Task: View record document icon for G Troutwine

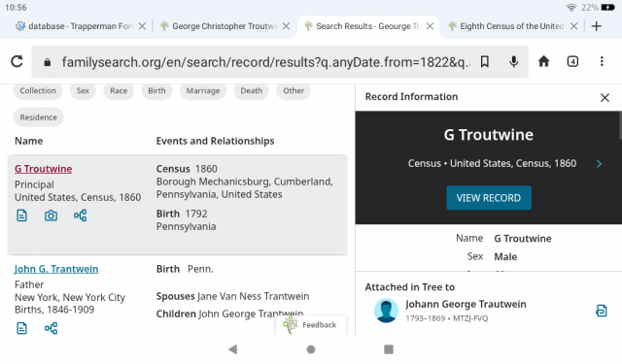Action: 21,215
